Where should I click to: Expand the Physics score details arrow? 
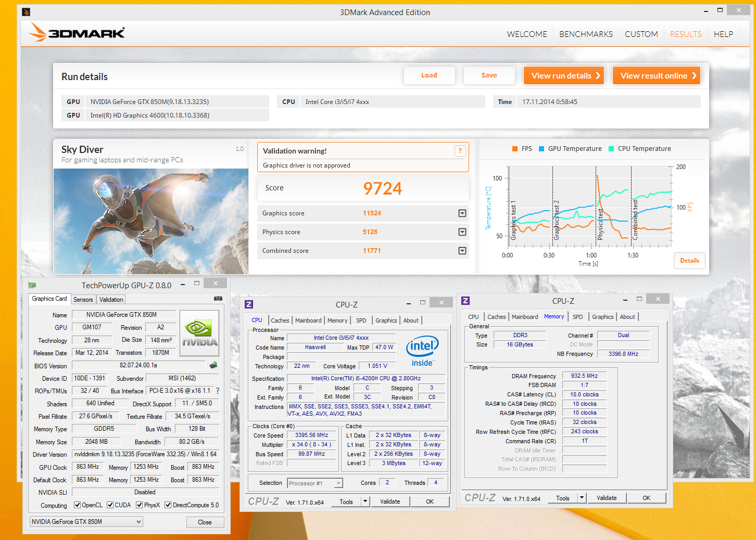tap(462, 232)
